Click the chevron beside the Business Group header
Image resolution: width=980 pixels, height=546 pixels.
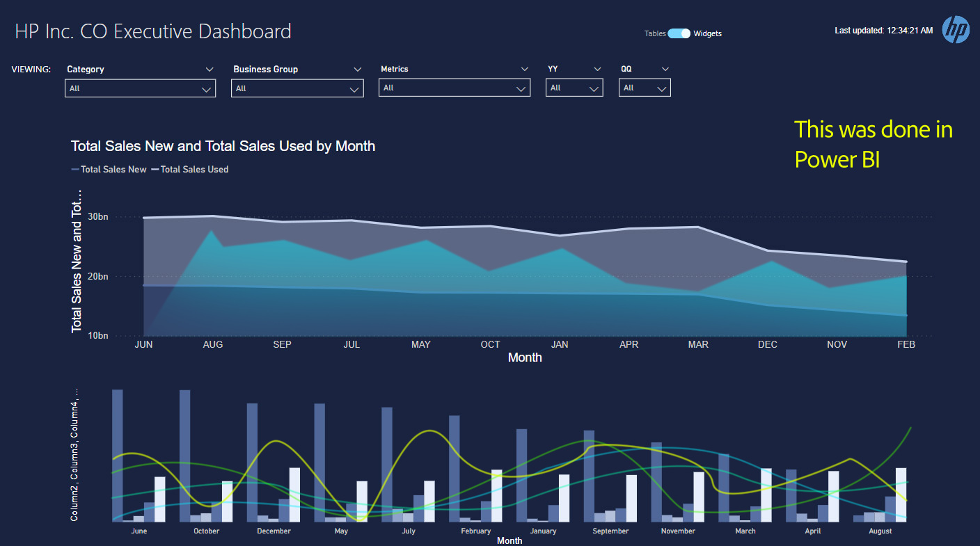pos(358,70)
